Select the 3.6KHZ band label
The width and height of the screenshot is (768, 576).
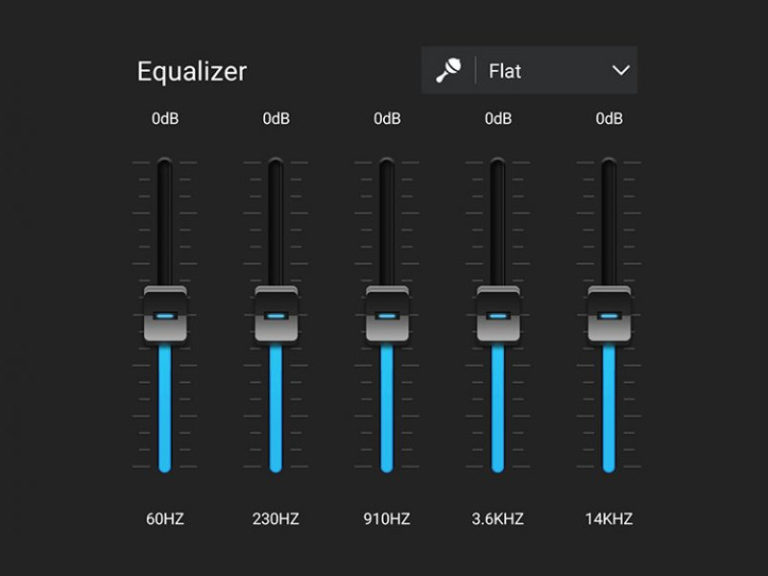(x=498, y=519)
